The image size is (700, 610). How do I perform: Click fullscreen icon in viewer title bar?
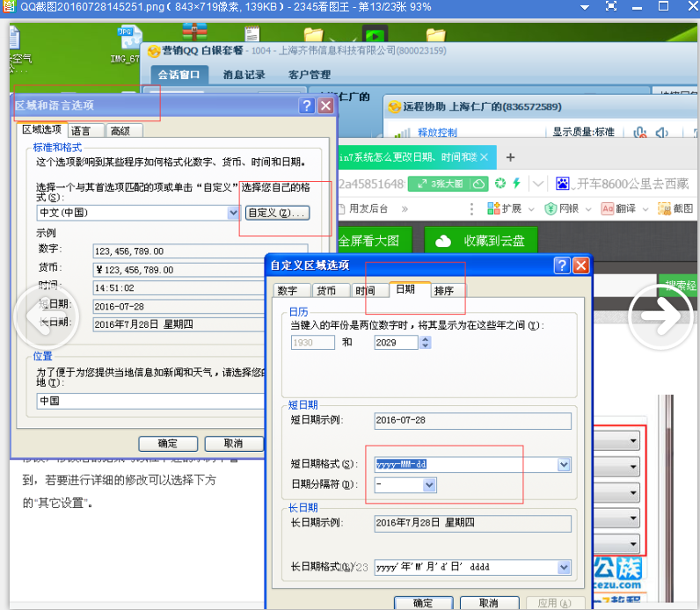611,6
